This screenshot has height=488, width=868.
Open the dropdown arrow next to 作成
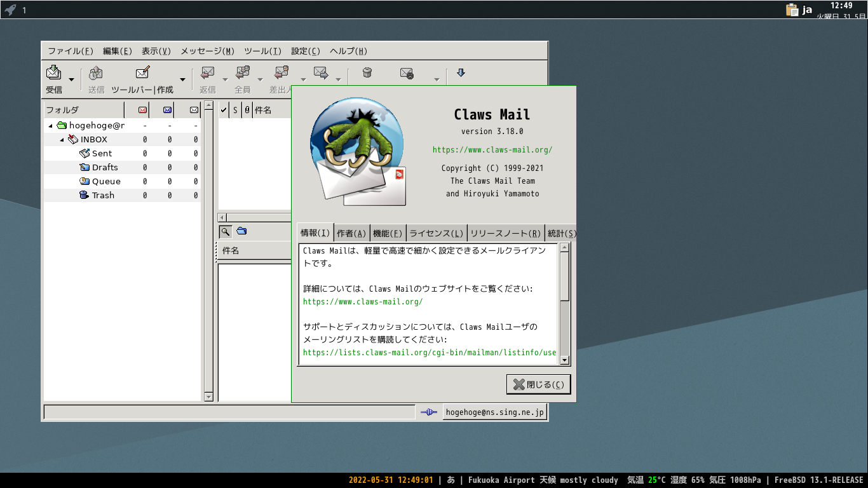[x=182, y=79]
